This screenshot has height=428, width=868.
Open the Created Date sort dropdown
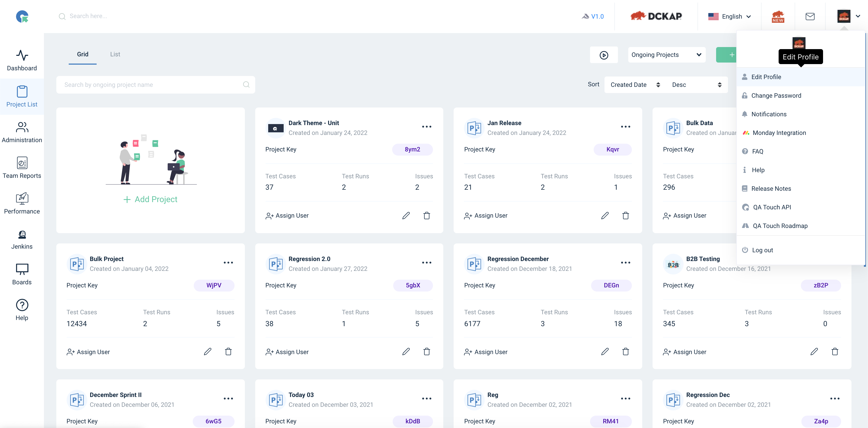click(635, 85)
